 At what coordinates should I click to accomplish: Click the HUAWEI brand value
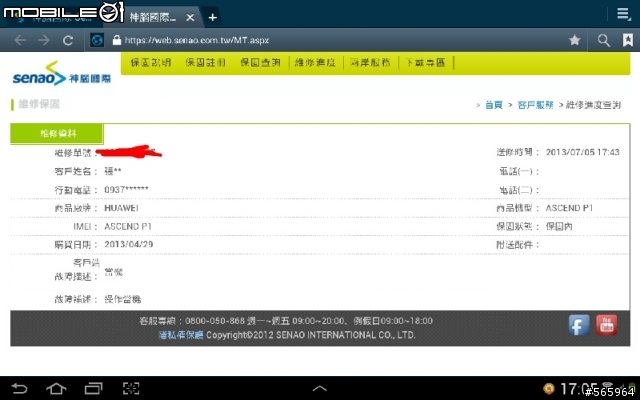point(121,208)
